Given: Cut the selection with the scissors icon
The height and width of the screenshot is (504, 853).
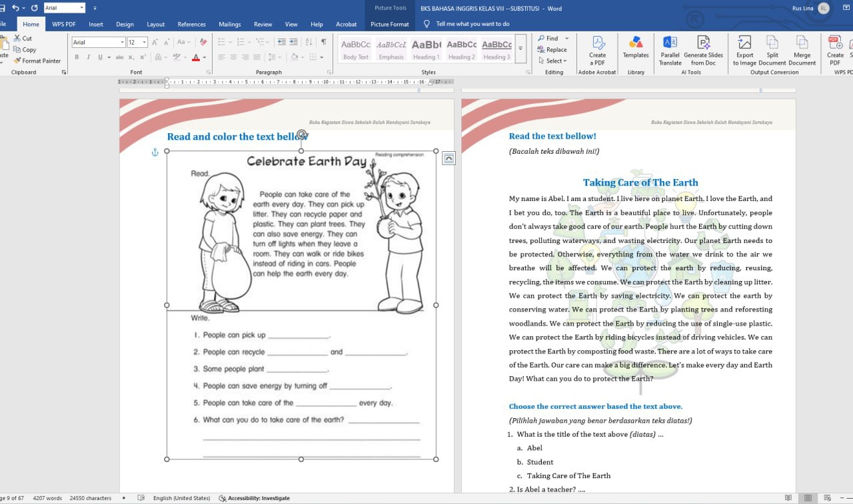Looking at the screenshot, I should [x=23, y=39].
